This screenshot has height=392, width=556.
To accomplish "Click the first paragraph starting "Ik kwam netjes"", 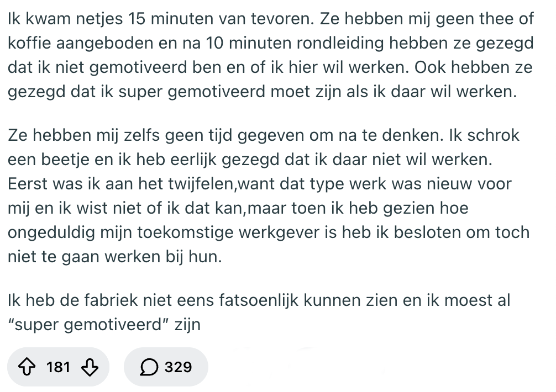I will pyautogui.click(x=271, y=55).
